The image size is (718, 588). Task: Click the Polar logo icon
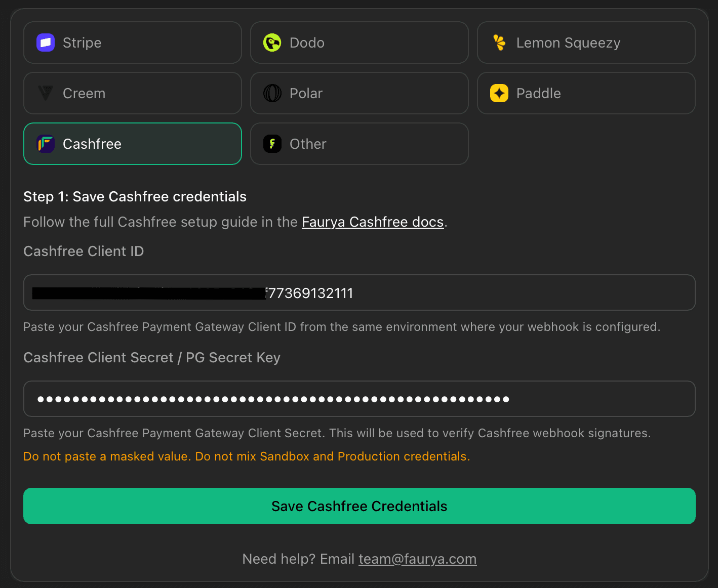click(x=272, y=93)
